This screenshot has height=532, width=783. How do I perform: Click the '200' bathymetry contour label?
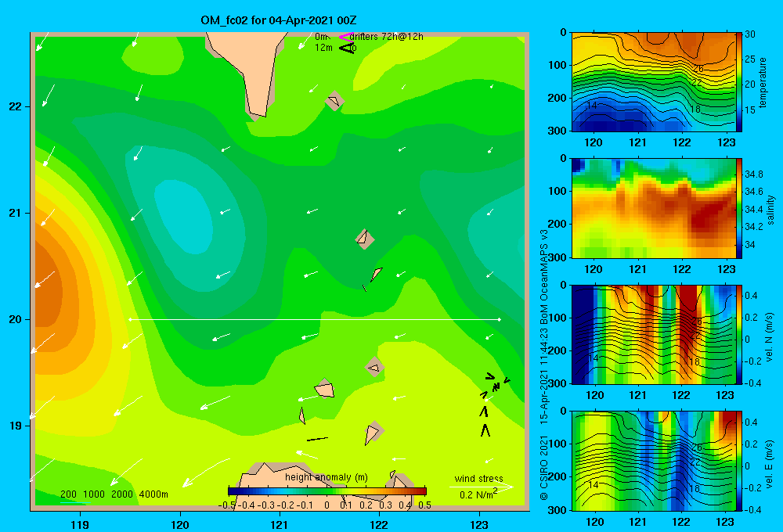pyautogui.click(x=68, y=494)
